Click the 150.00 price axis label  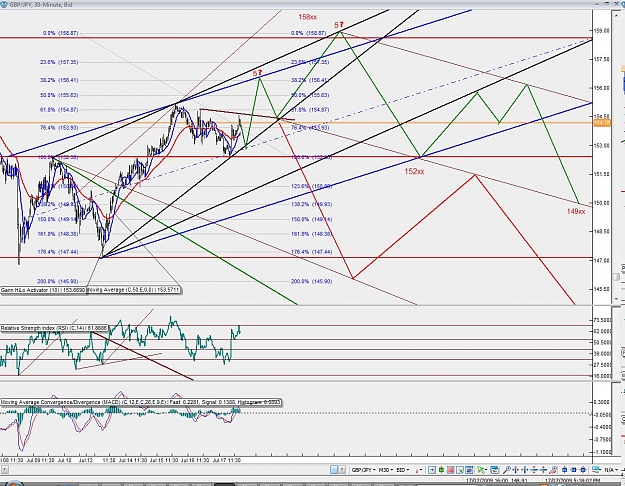coord(601,203)
